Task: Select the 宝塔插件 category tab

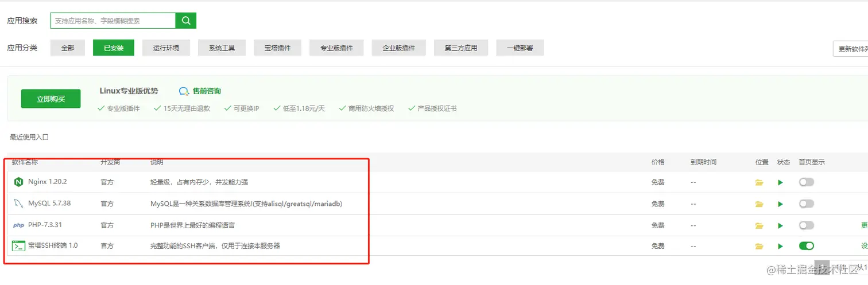Action: 278,48
